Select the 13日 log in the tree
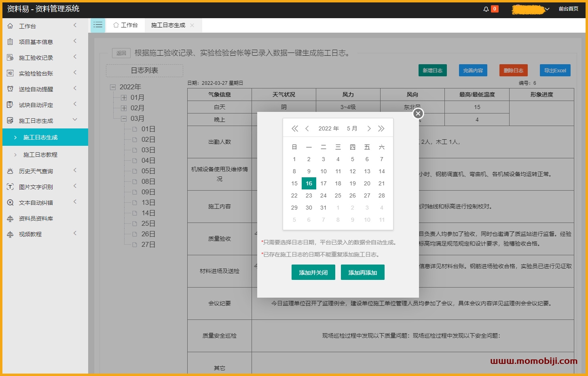This screenshot has width=588, height=376. pos(148,202)
